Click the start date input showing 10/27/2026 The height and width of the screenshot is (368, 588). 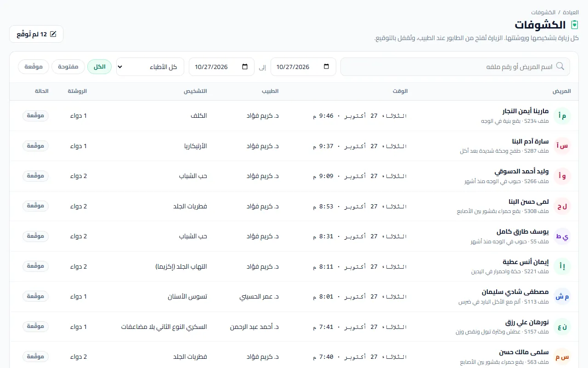pyautogui.click(x=303, y=67)
